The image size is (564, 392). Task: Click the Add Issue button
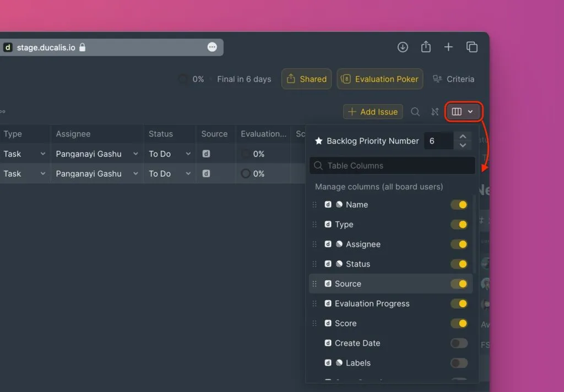373,112
